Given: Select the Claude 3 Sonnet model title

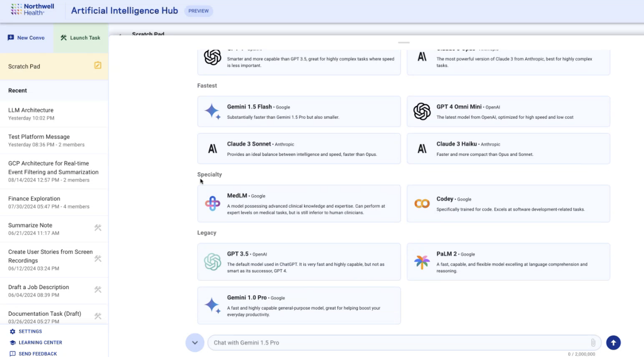Looking at the screenshot, I should [249, 144].
